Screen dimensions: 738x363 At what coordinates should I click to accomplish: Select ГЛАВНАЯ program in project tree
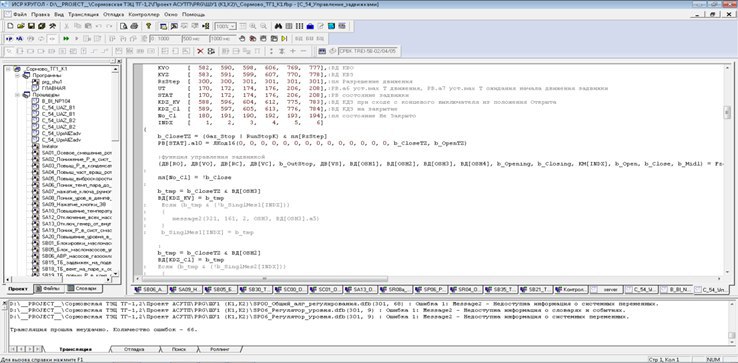coord(53,88)
